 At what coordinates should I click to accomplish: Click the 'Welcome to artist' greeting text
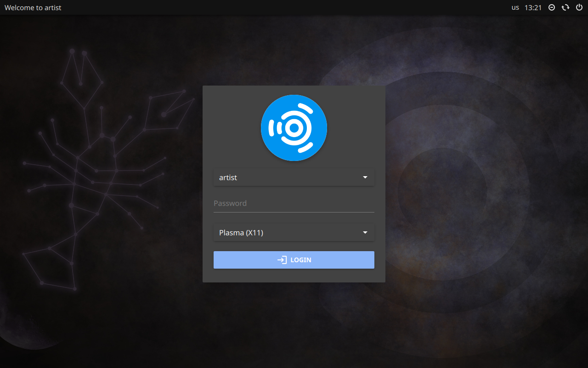(x=33, y=7)
